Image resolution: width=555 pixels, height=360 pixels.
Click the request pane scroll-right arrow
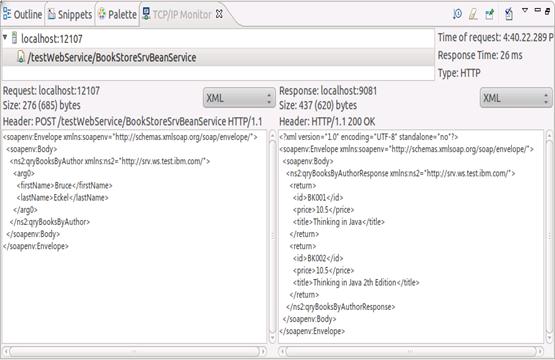click(263, 352)
